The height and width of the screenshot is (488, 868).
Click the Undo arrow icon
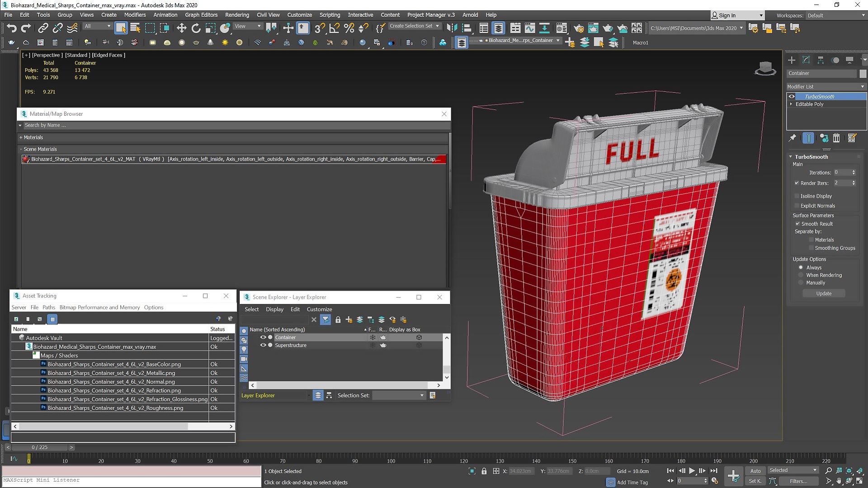[11, 28]
